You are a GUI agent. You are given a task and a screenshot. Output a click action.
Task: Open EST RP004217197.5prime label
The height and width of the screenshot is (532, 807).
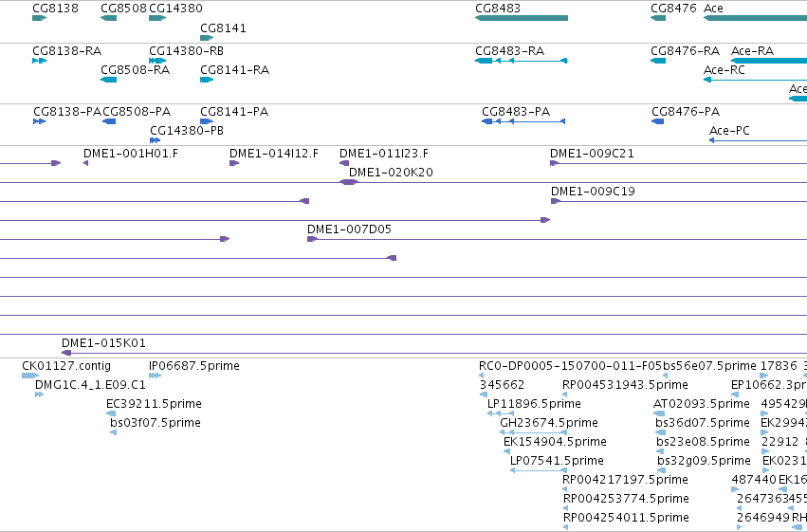pyautogui.click(x=625, y=480)
